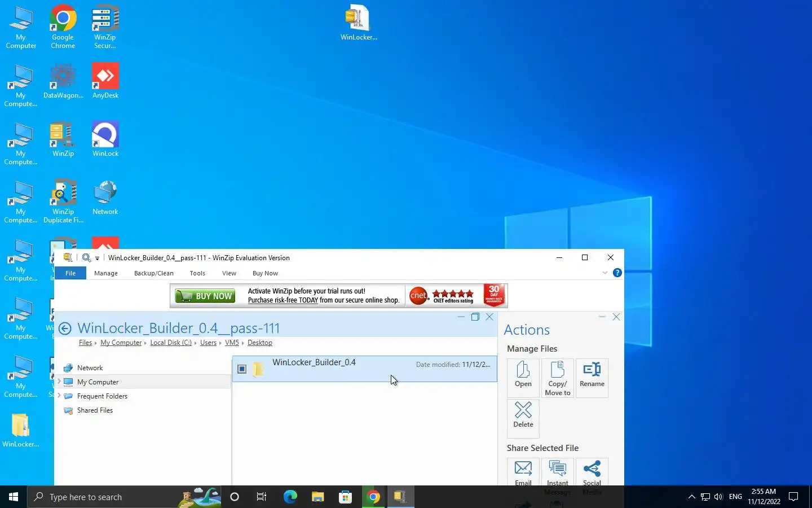Image resolution: width=812 pixels, height=508 pixels.
Task: Expand Frequent Folders tree node
Action: coord(59,396)
